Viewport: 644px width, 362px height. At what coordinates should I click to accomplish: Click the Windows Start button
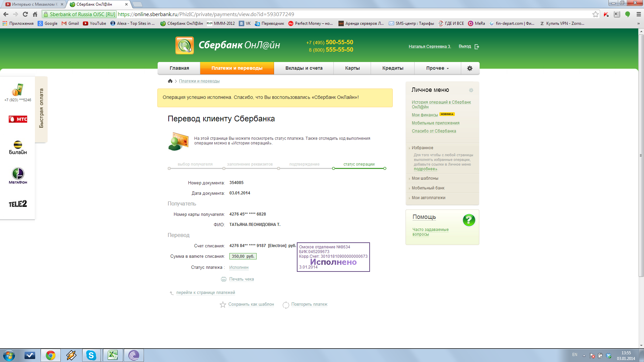click(x=9, y=355)
